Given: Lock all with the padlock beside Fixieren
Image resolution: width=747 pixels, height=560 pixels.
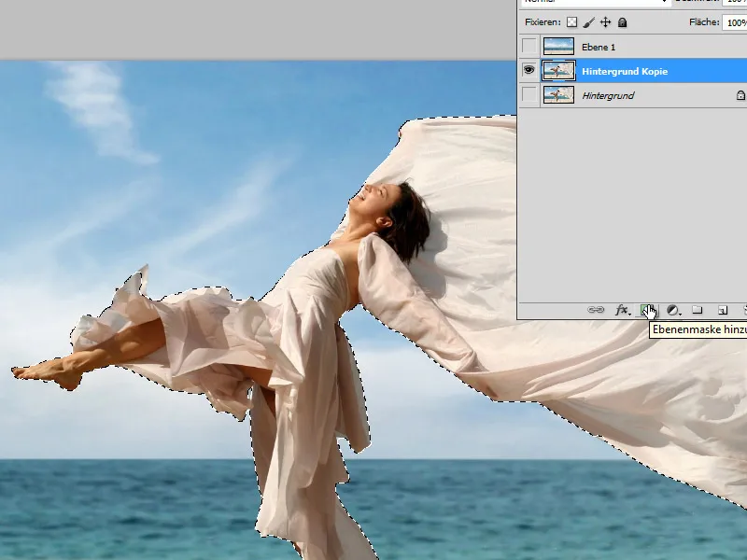Looking at the screenshot, I should pos(622,22).
